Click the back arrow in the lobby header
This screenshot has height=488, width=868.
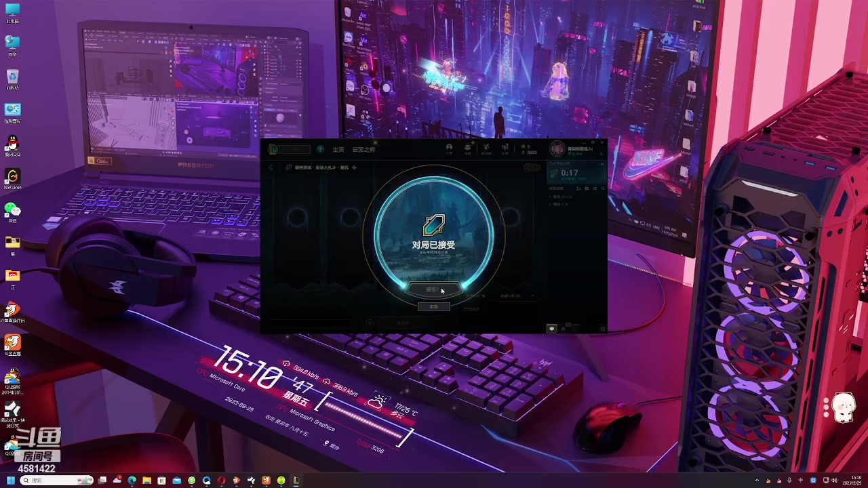[x=271, y=167]
